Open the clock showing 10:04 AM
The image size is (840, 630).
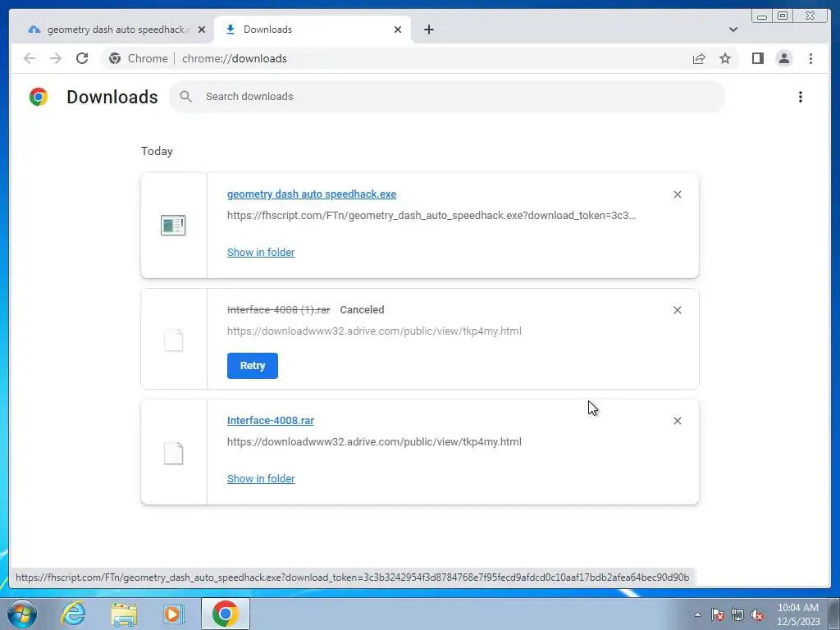[798, 614]
